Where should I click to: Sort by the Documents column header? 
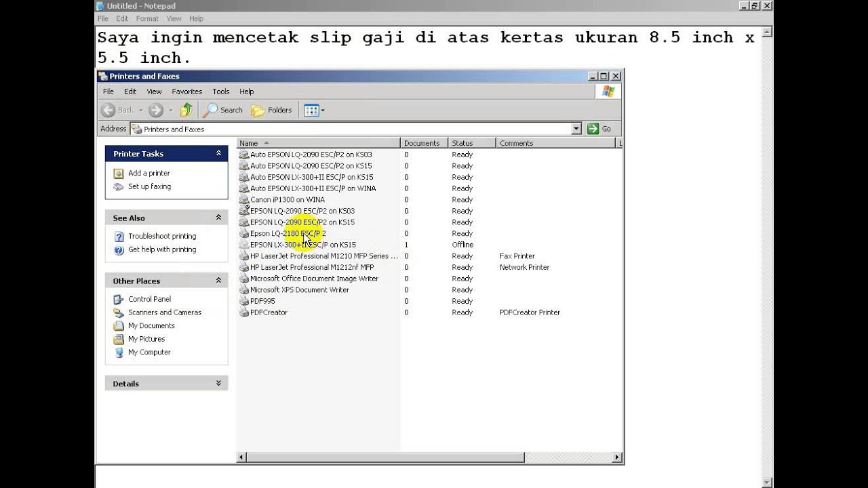coord(424,143)
